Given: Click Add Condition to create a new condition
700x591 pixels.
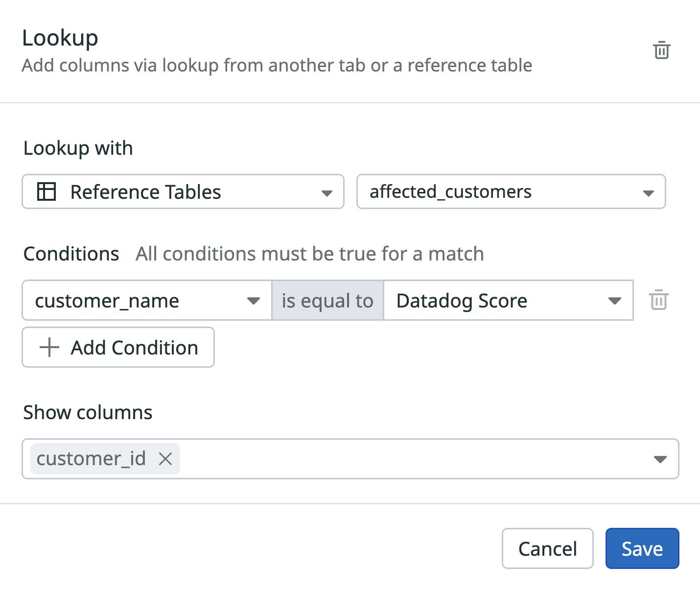Looking at the screenshot, I should [118, 347].
